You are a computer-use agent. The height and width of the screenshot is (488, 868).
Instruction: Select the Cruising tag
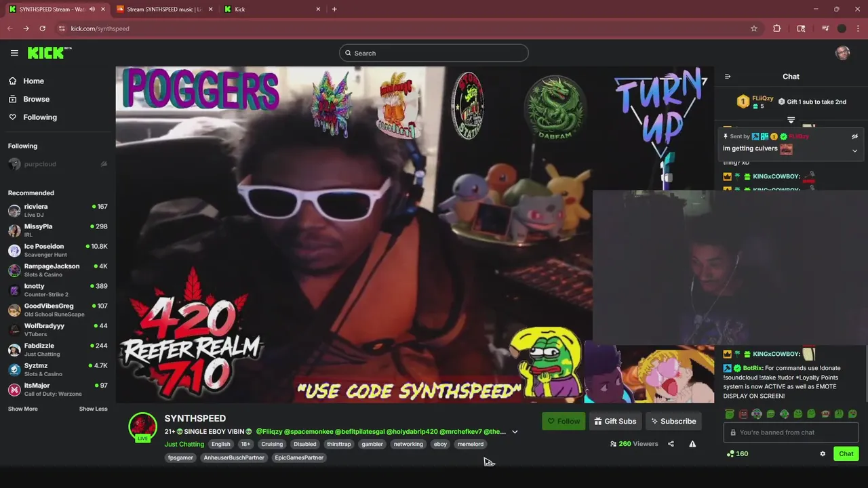[x=272, y=444]
